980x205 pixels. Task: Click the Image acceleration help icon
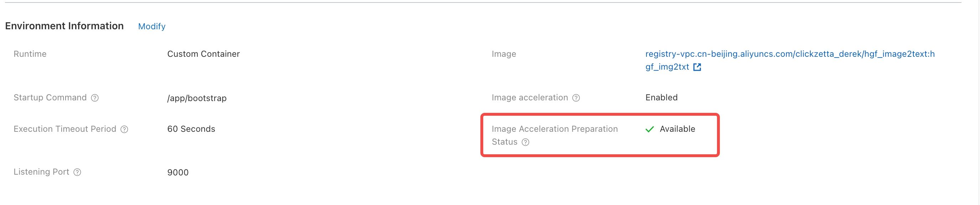coord(576,98)
